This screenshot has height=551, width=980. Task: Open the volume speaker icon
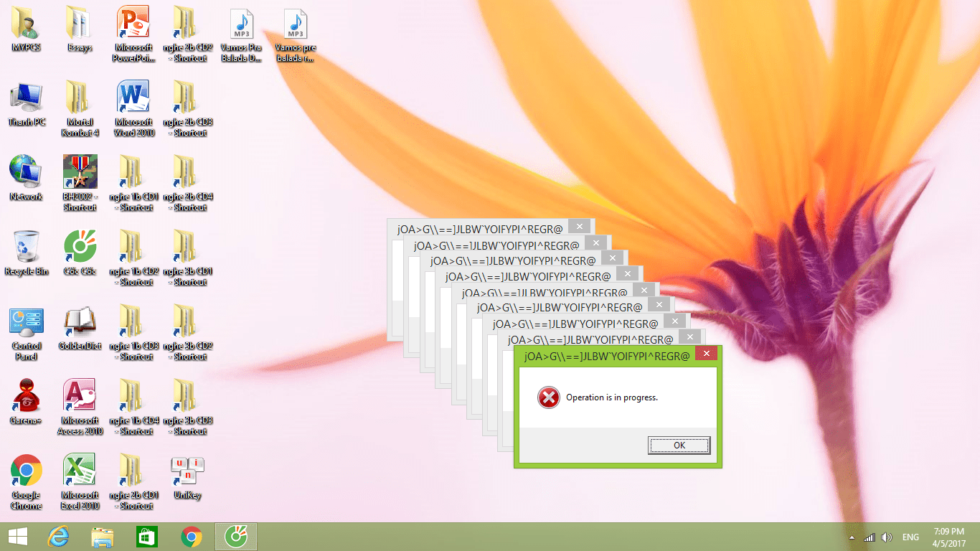click(887, 537)
